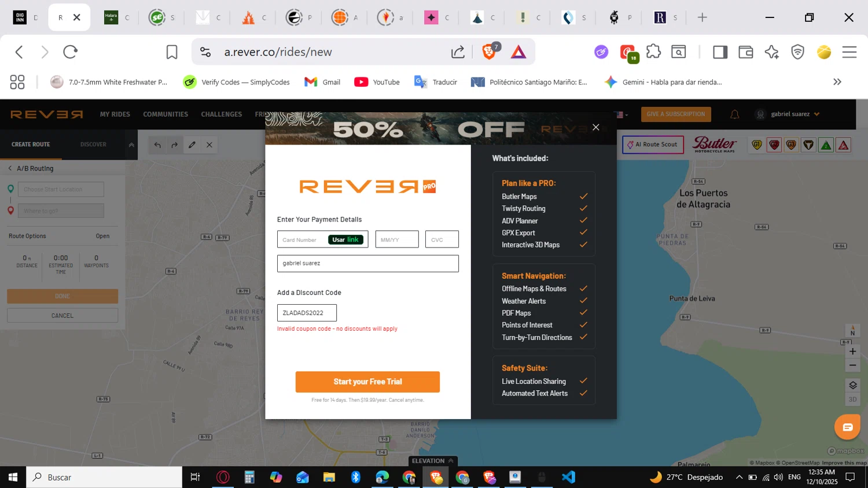Toggle the green triangle Butler badge
Image resolution: width=868 pixels, height=488 pixels.
click(x=826, y=145)
